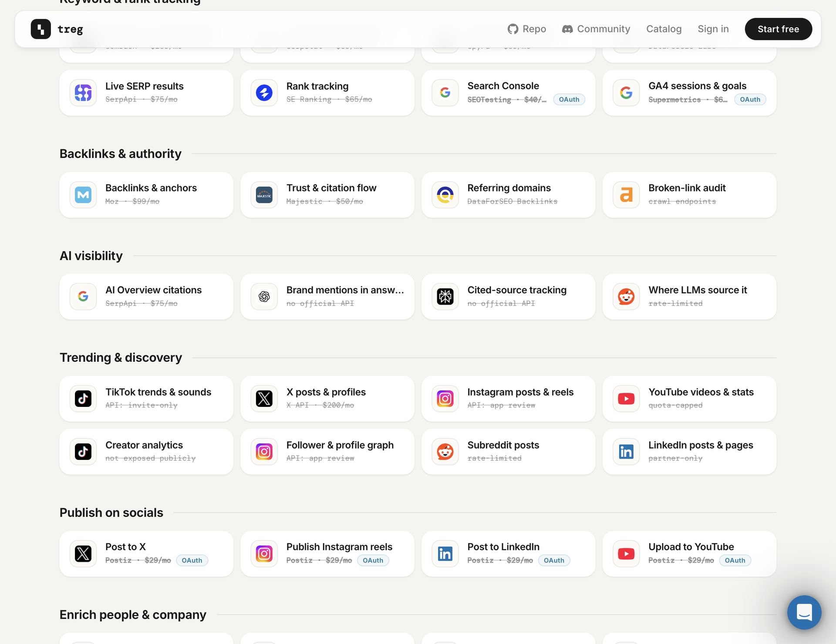Screen dimensions: 836x644
Task: Click the 'partner-only' subtitle
Action: tap(675, 458)
